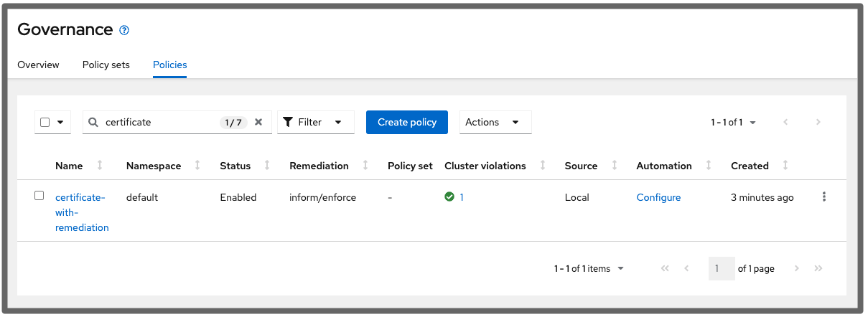This screenshot has height=317, width=868.
Task: Click the page number input field
Action: (x=721, y=269)
